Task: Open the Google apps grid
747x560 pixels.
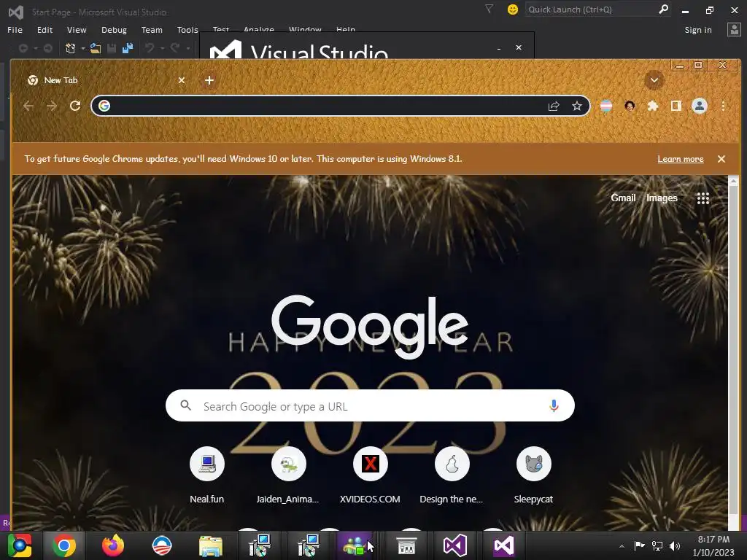Action: 703,198
